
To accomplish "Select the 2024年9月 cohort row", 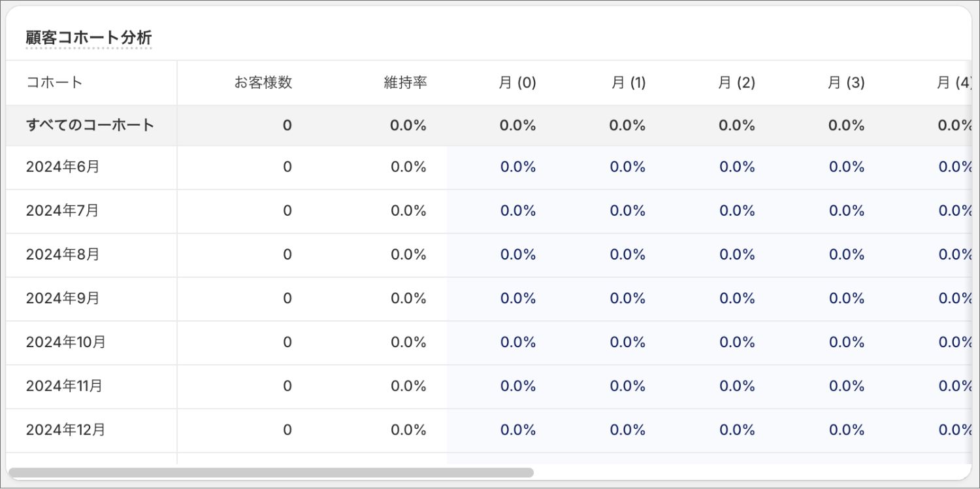I will point(63,298).
